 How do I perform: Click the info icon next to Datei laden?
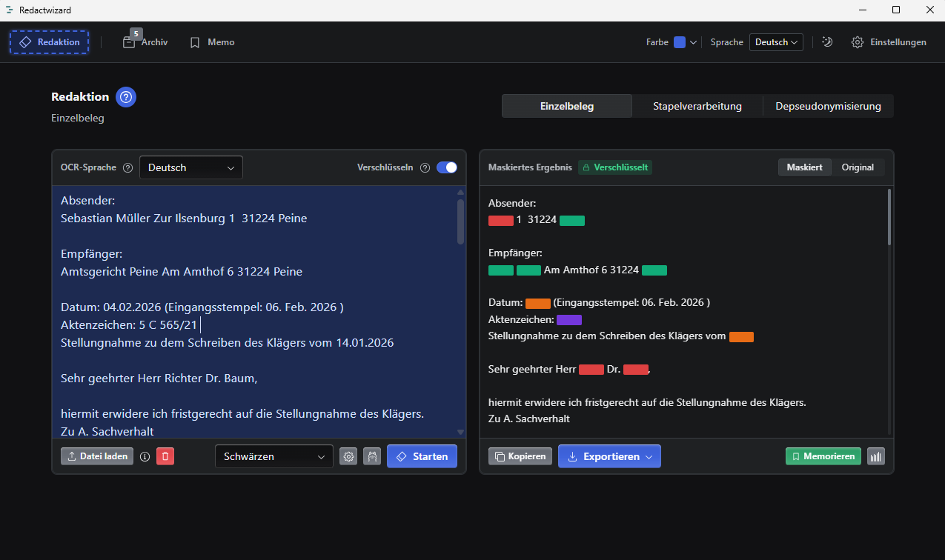(145, 456)
